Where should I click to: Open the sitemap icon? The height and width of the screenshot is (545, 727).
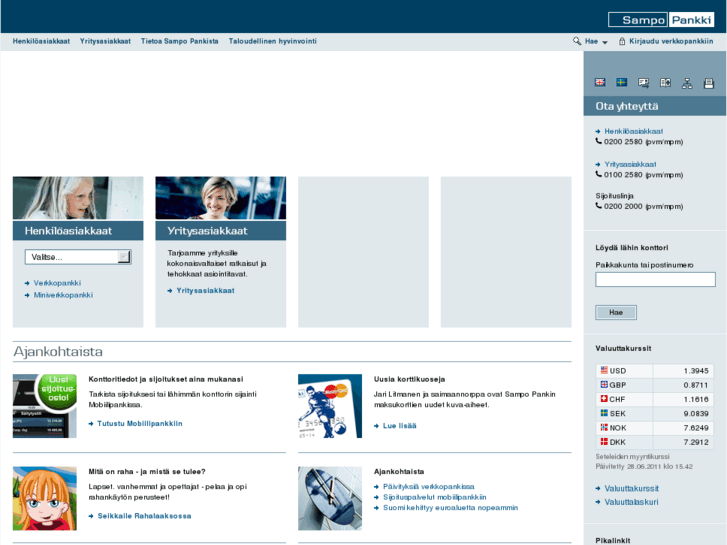coord(687,83)
